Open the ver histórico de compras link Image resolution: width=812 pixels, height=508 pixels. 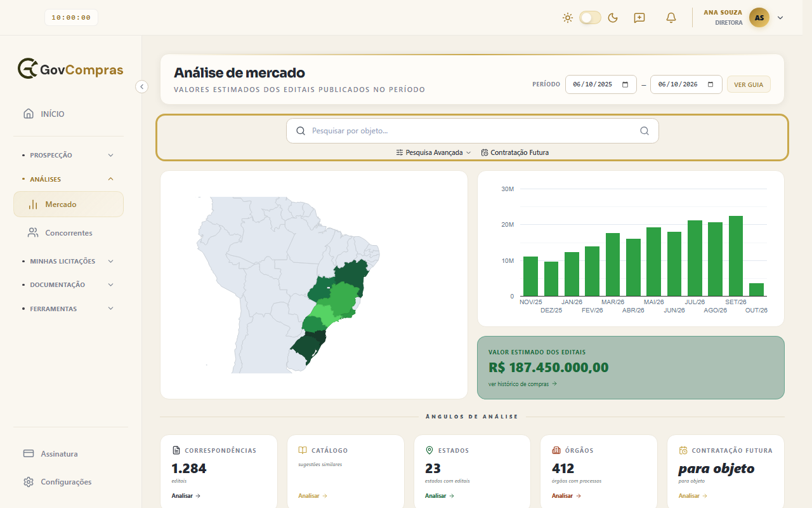pyautogui.click(x=523, y=384)
